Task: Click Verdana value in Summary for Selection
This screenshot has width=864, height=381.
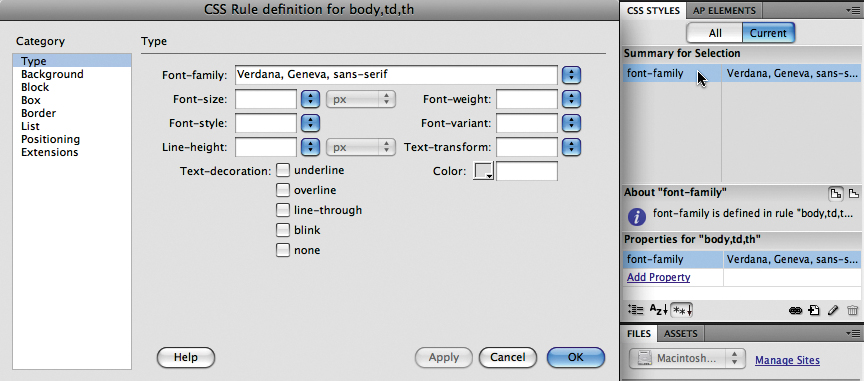Action: click(x=792, y=73)
